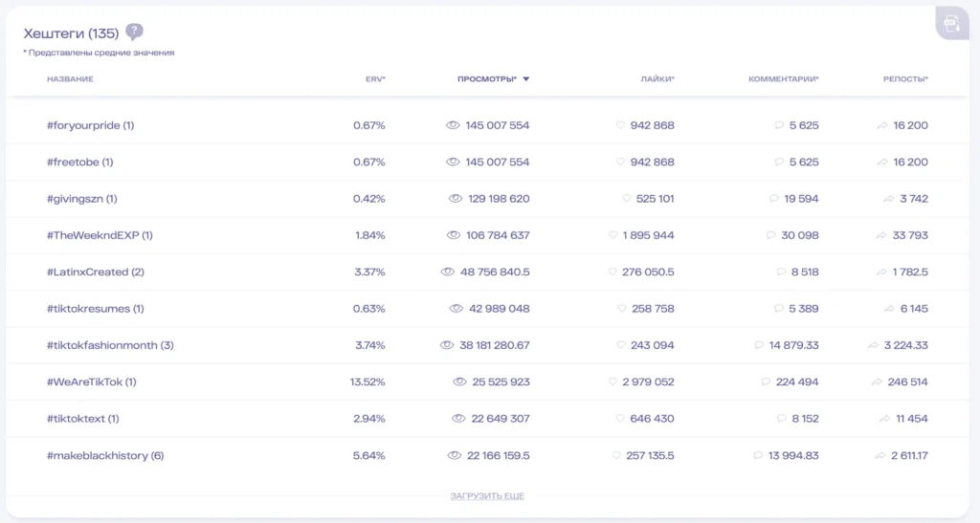Open the #givingszn hashtag
Screen dimensions: 980x523
(82, 199)
